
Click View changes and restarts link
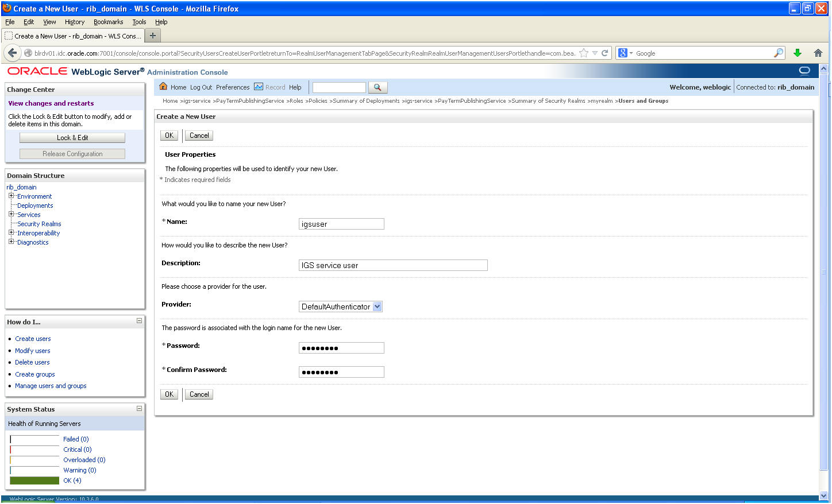pos(51,103)
